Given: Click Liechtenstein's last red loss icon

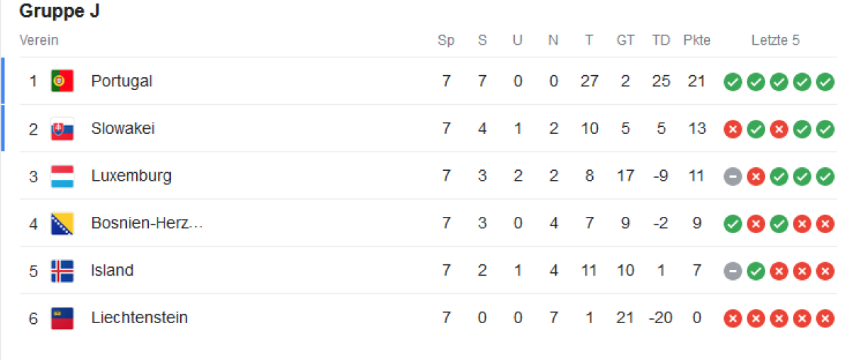Looking at the screenshot, I should click(x=825, y=318).
